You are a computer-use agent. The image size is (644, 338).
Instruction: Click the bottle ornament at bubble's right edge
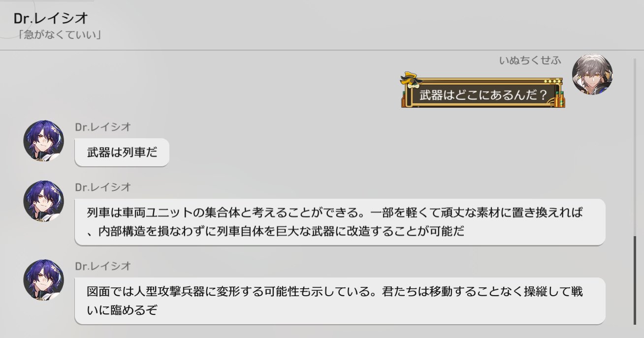point(560,99)
